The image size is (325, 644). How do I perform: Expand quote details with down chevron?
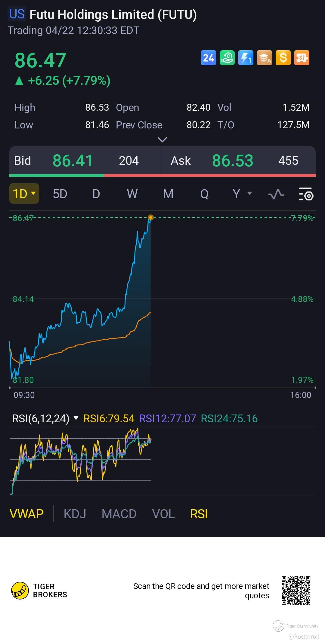[162, 140]
